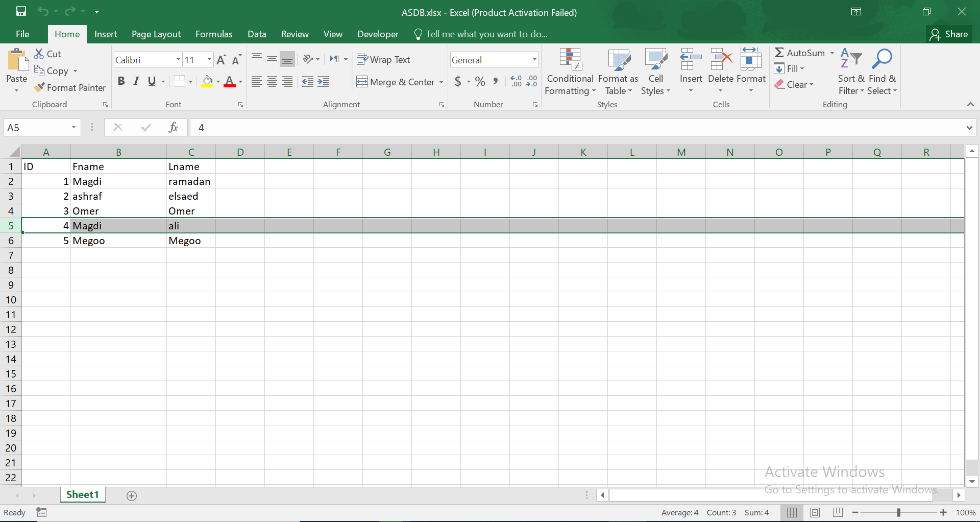Open the Name Box dropdown arrow

[73, 127]
